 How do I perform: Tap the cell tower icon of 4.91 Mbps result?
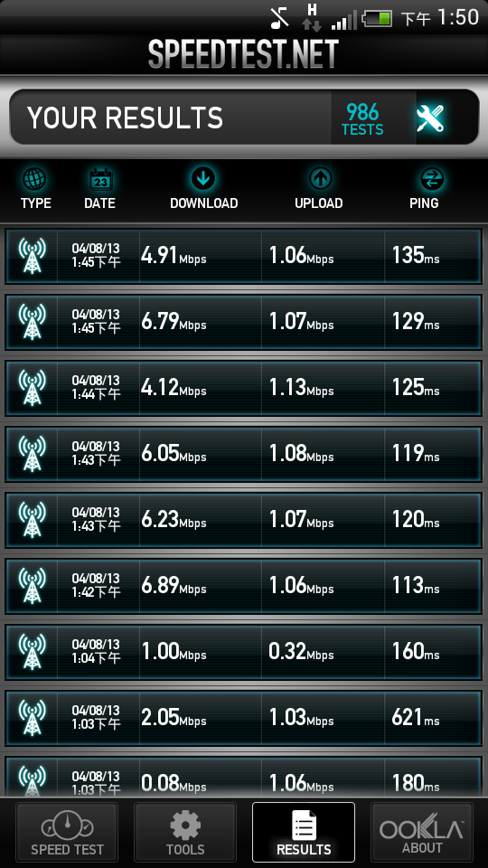[32, 256]
